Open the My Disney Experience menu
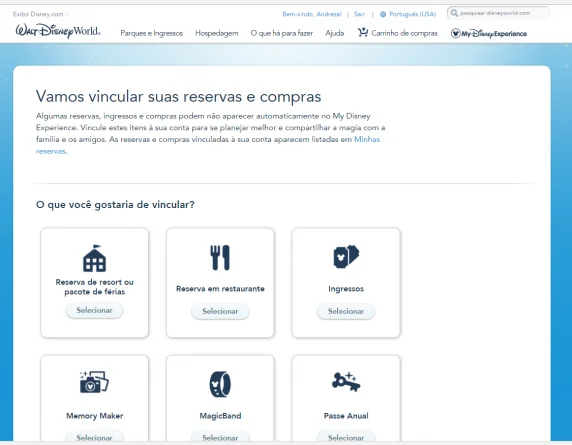 489,34
